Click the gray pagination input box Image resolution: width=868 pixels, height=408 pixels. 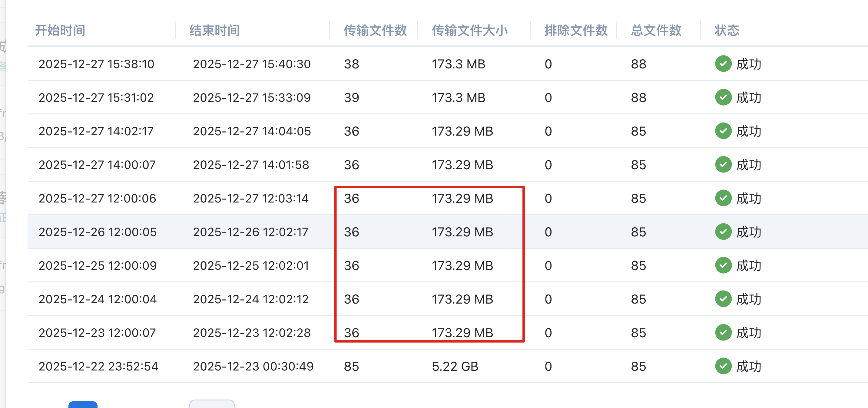(212, 404)
